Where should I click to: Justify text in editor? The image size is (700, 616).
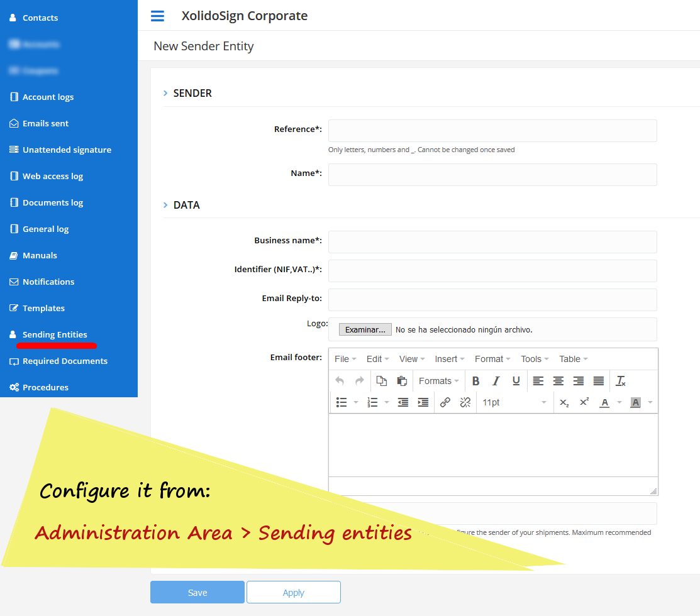599,381
